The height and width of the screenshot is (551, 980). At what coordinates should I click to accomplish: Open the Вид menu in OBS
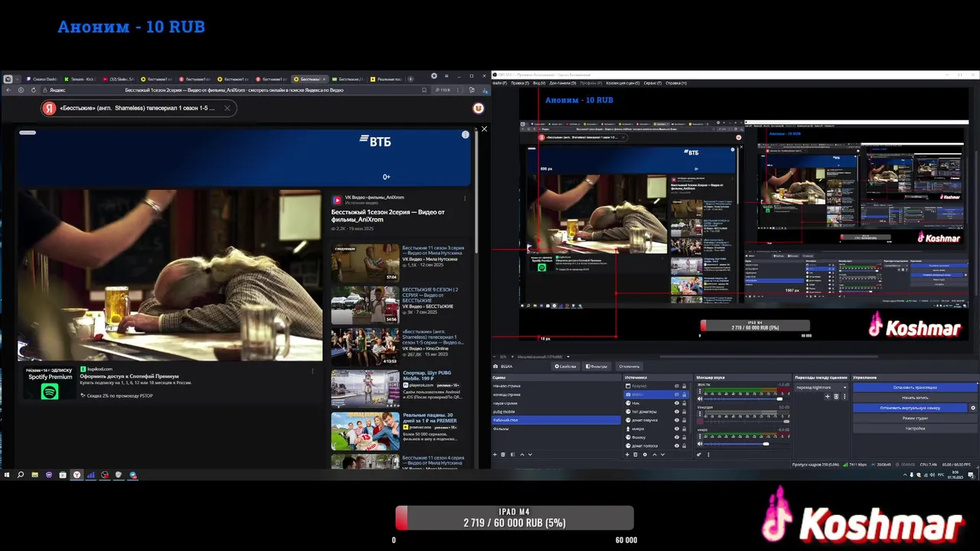point(539,83)
